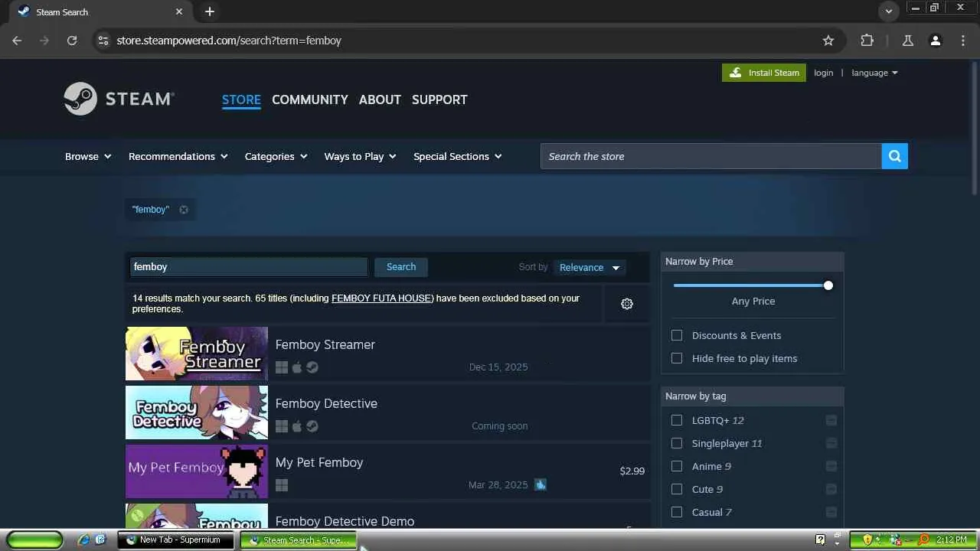Open search preferences via the gear icon
980x551 pixels.
tap(627, 304)
